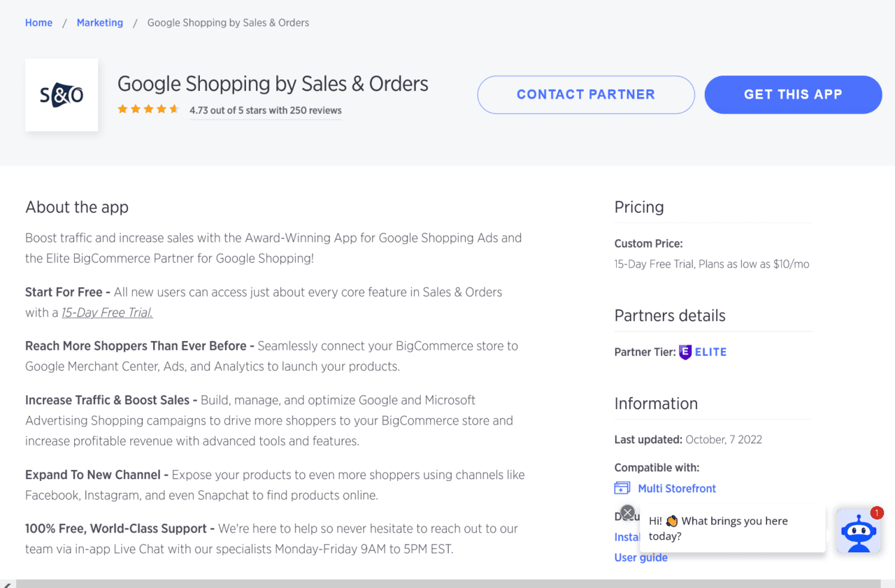Image resolution: width=895 pixels, height=588 pixels.
Task: Click the Multi Storefront link text
Action: 677,488
